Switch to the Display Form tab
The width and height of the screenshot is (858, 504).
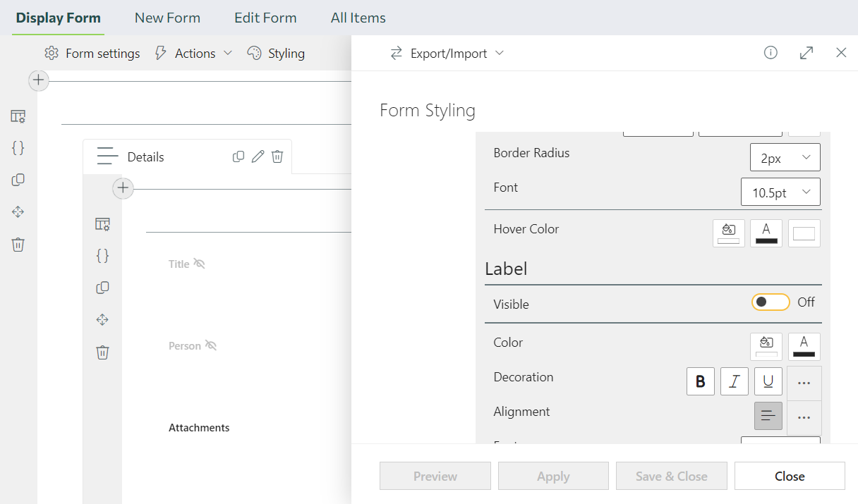pyautogui.click(x=59, y=18)
